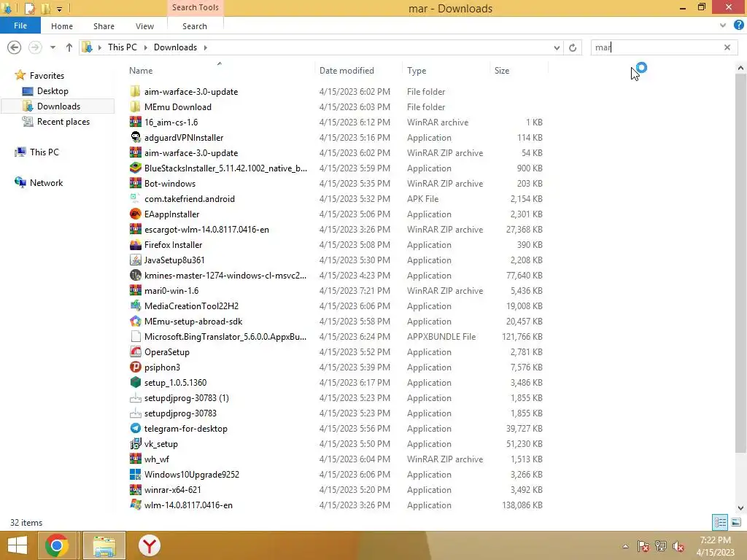Select the psiphon3 file icon

tap(135, 367)
